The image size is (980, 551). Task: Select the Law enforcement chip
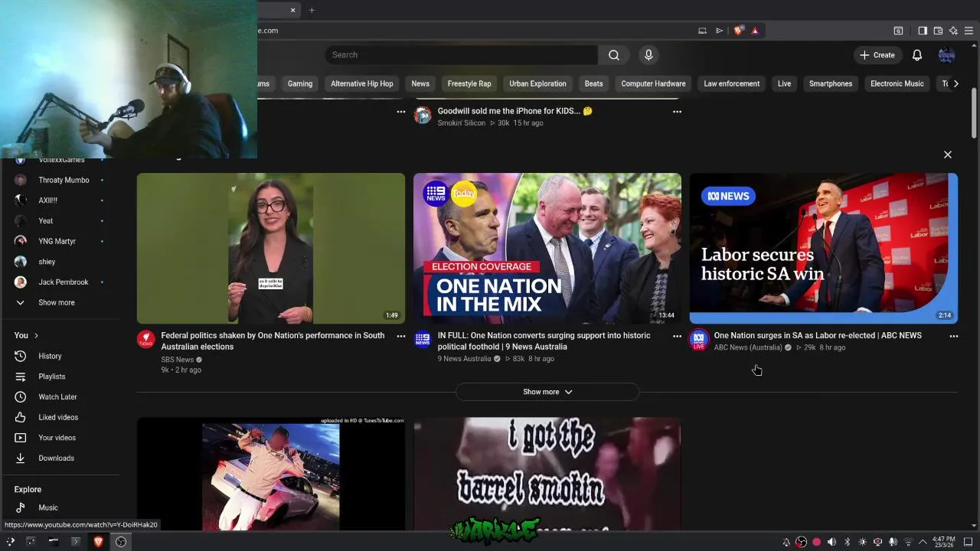point(732,83)
